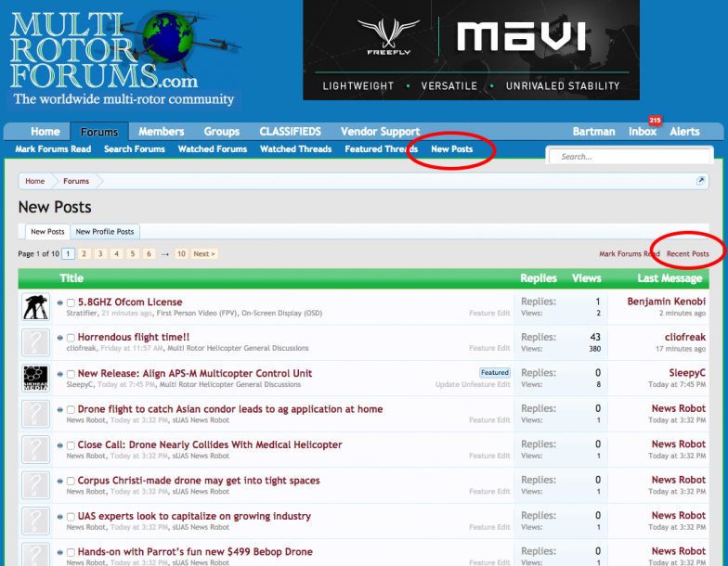728x566 pixels.
Task: Click the Unreal Media avatar of SleepyC
Action: (x=35, y=379)
